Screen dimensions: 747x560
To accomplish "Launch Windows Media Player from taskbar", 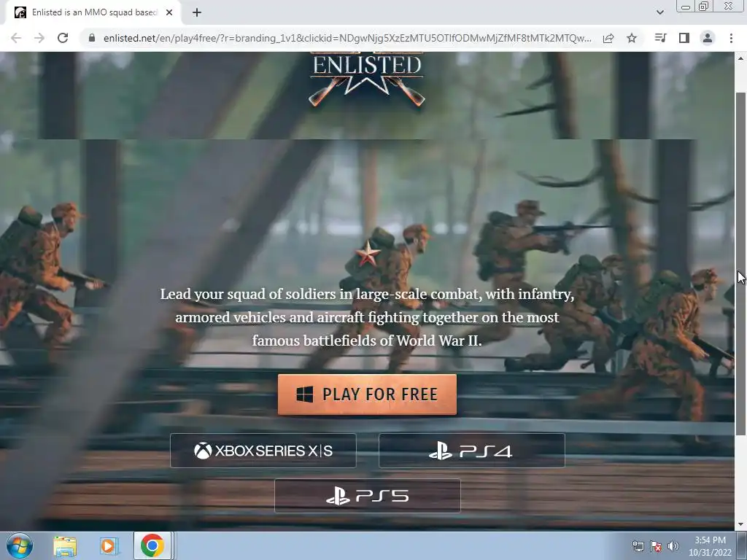I will click(108, 546).
